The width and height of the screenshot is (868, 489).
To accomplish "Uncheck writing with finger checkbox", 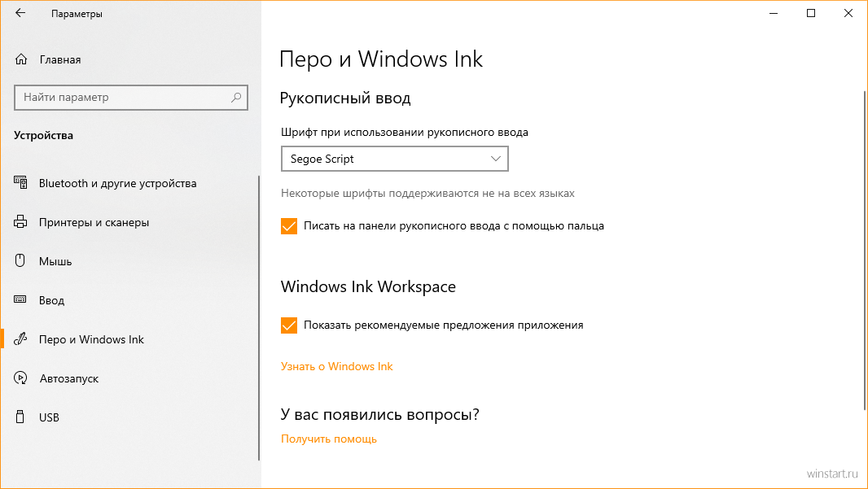I will (289, 225).
